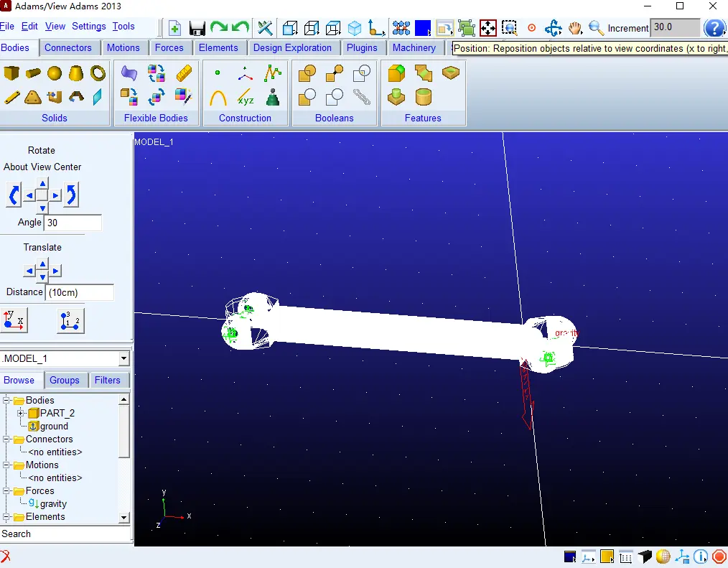Open the Settings menu
Image resolution: width=728 pixels, height=568 pixels.
pyautogui.click(x=89, y=27)
